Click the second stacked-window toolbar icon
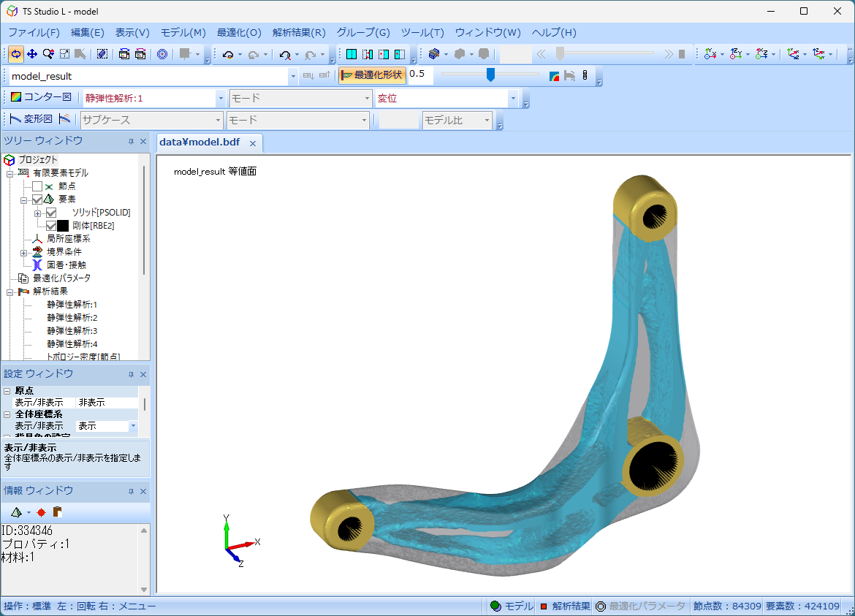The image size is (855, 616). 140,54
